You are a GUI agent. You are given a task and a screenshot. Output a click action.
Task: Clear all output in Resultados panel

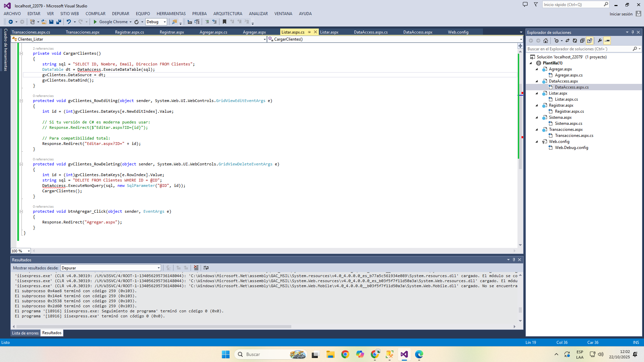click(196, 268)
